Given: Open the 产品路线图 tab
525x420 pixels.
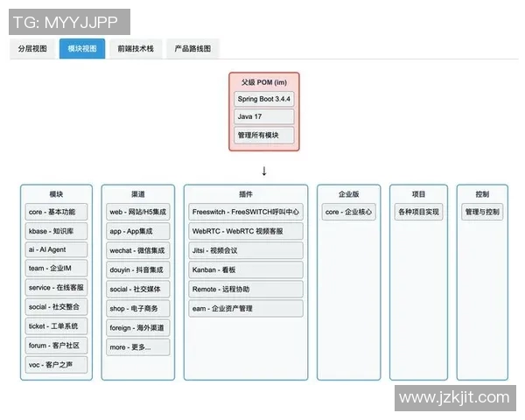Looking at the screenshot, I should [192, 49].
